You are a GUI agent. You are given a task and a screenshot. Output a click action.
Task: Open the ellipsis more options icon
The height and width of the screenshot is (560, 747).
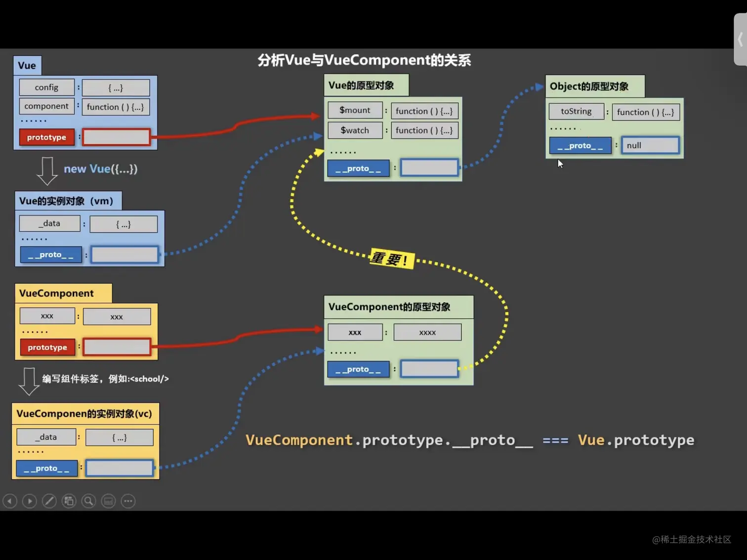pyautogui.click(x=128, y=501)
